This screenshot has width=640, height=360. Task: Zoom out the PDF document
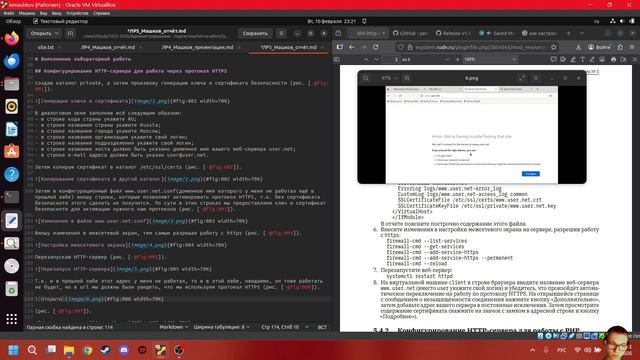pyautogui.click(x=447, y=60)
